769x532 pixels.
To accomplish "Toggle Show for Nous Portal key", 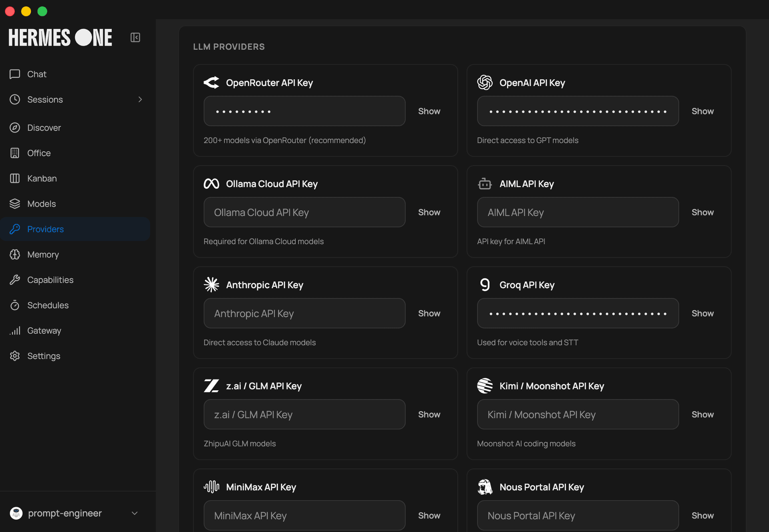I will click(703, 515).
